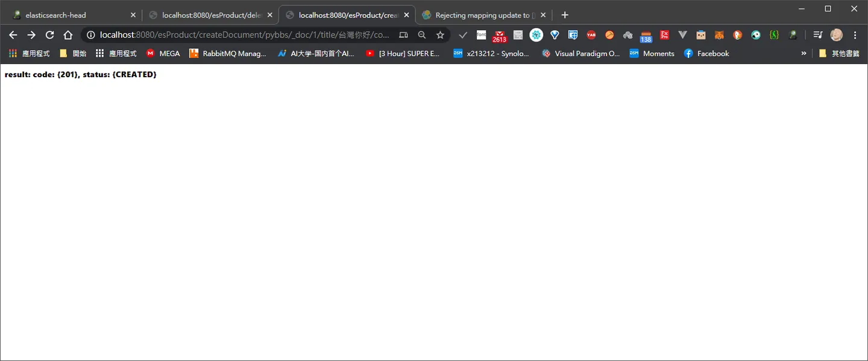Open the MetaMask fox extension

(719, 35)
